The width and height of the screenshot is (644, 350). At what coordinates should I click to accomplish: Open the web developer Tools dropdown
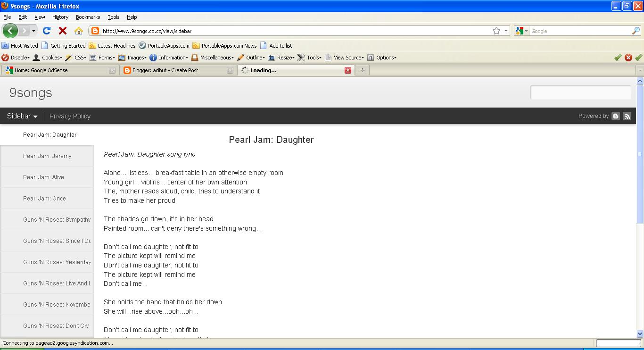click(310, 58)
